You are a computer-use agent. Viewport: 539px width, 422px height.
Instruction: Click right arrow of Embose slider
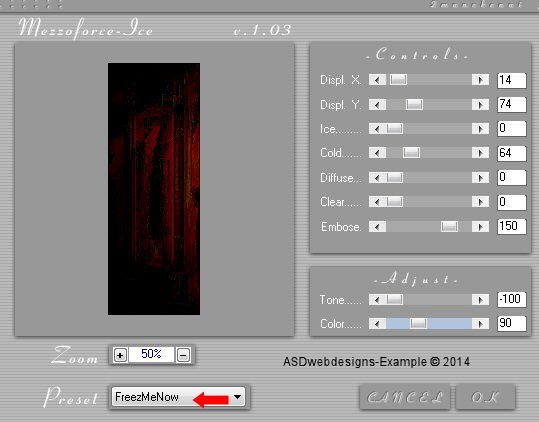pos(481,226)
